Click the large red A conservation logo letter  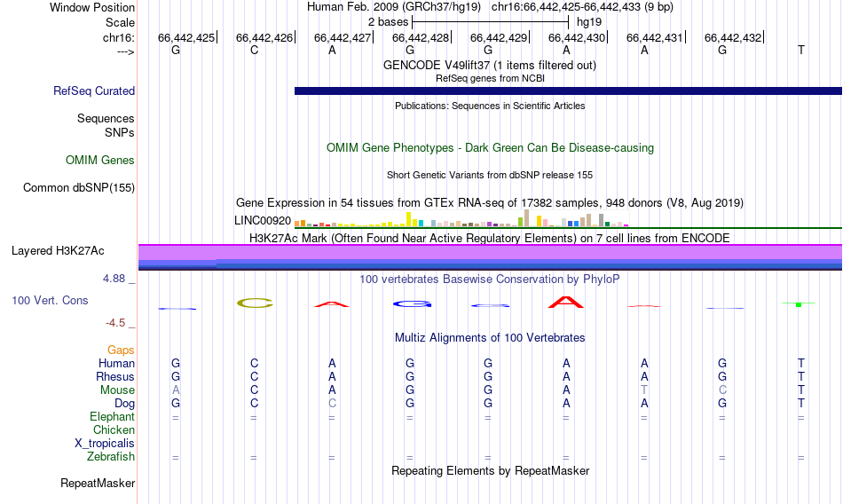pyautogui.click(x=565, y=303)
